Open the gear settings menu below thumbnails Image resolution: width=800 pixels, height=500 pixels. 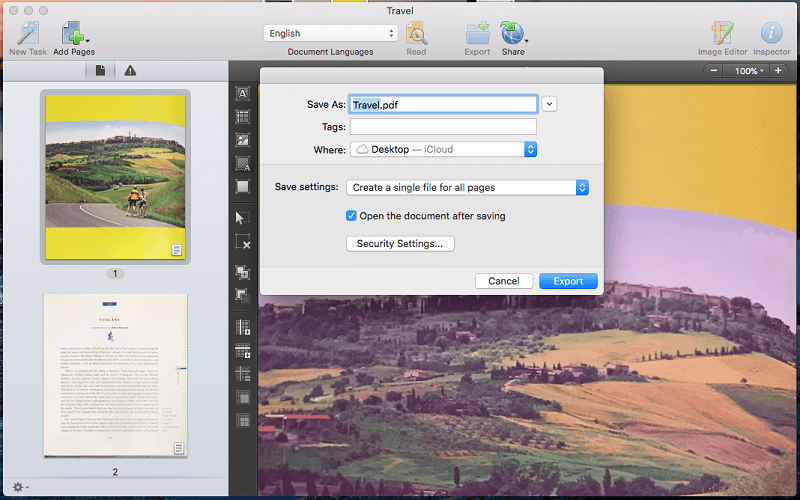tap(20, 487)
